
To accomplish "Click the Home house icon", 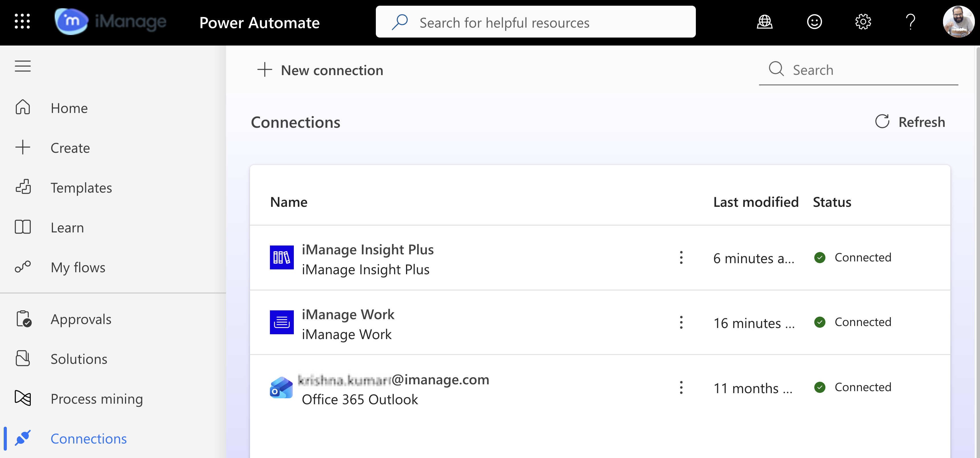I will click(x=23, y=108).
